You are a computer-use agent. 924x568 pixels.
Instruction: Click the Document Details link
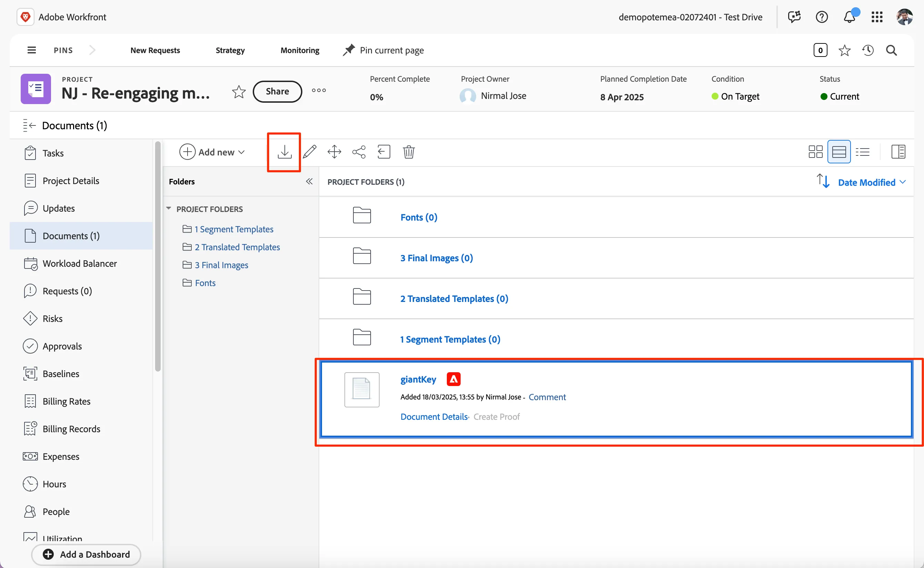coord(434,416)
